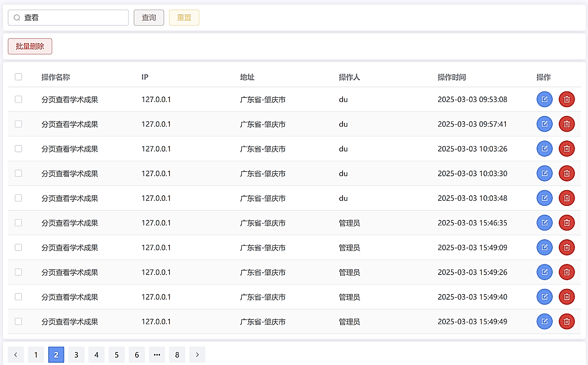The height and width of the screenshot is (365, 588).
Task: Delete the log entry timestamped 15:49:09
Action: tap(566, 247)
